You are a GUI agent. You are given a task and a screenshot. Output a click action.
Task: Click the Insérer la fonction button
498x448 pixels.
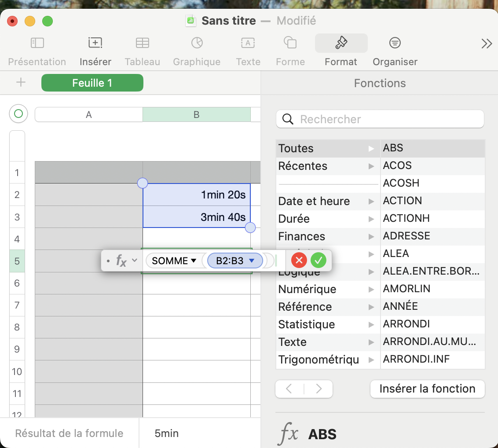coord(427,389)
